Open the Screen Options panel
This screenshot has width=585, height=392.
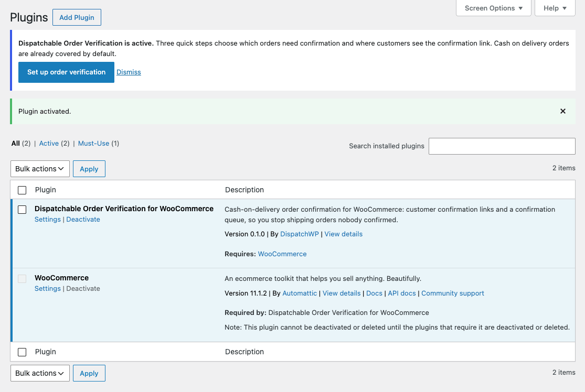click(493, 8)
